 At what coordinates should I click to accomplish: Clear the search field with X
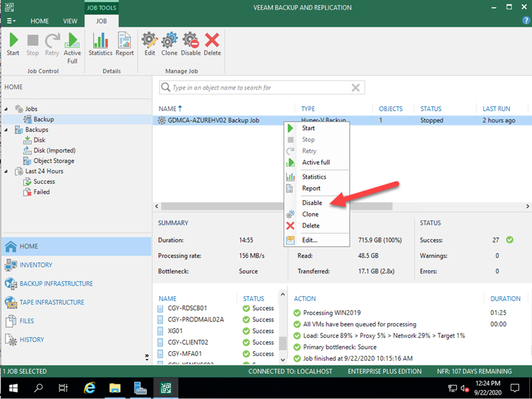[x=356, y=88]
